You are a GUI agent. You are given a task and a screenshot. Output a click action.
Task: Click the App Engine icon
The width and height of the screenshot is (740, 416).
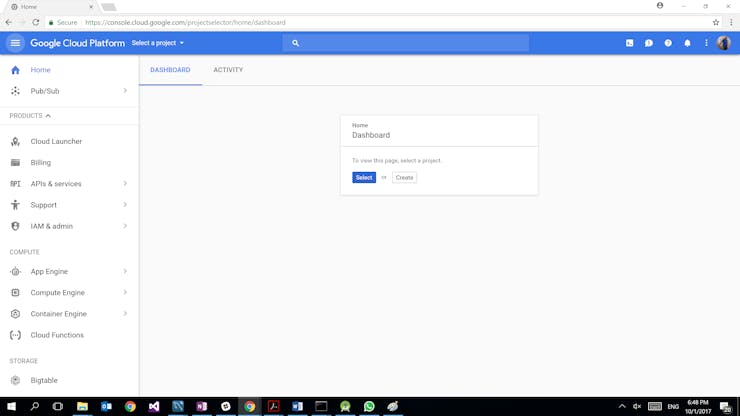pos(15,272)
